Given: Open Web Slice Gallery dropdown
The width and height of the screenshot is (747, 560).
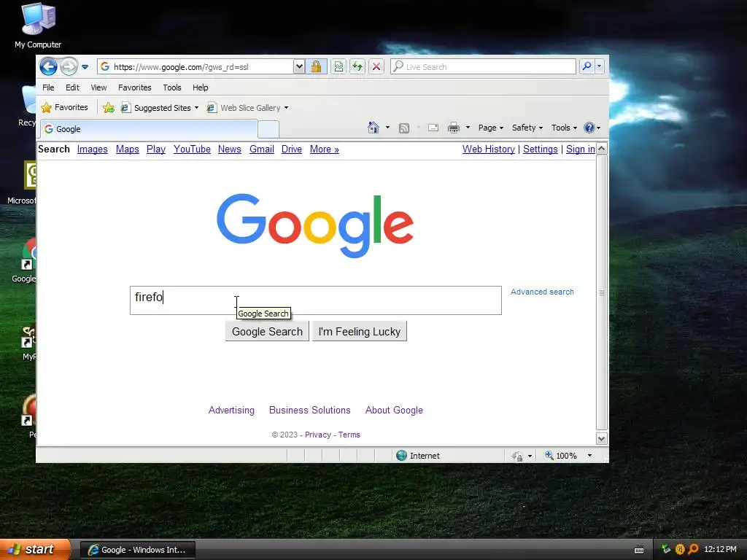Looking at the screenshot, I should (x=248, y=108).
